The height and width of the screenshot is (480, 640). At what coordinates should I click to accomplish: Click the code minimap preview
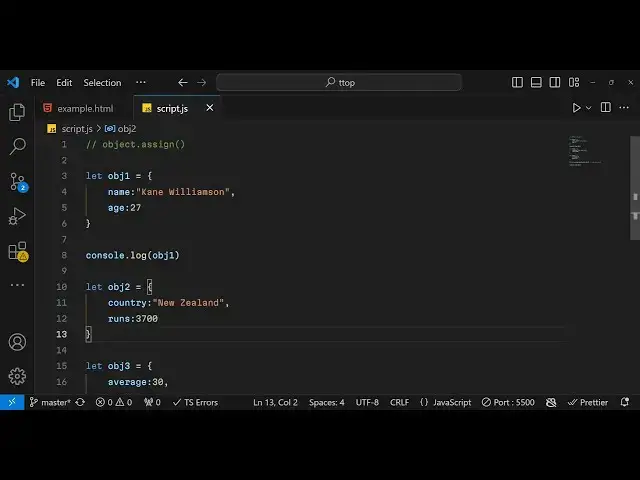585,151
